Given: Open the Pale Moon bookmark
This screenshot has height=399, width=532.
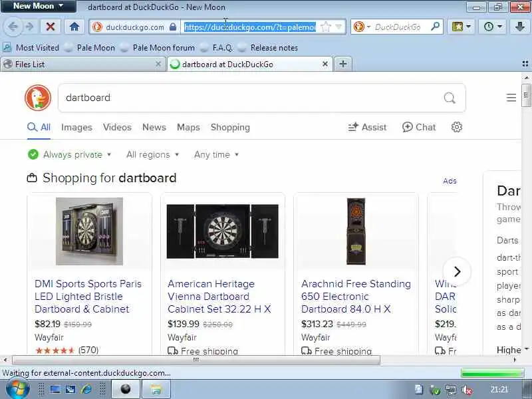Looking at the screenshot, I should pyautogui.click(x=90, y=48).
